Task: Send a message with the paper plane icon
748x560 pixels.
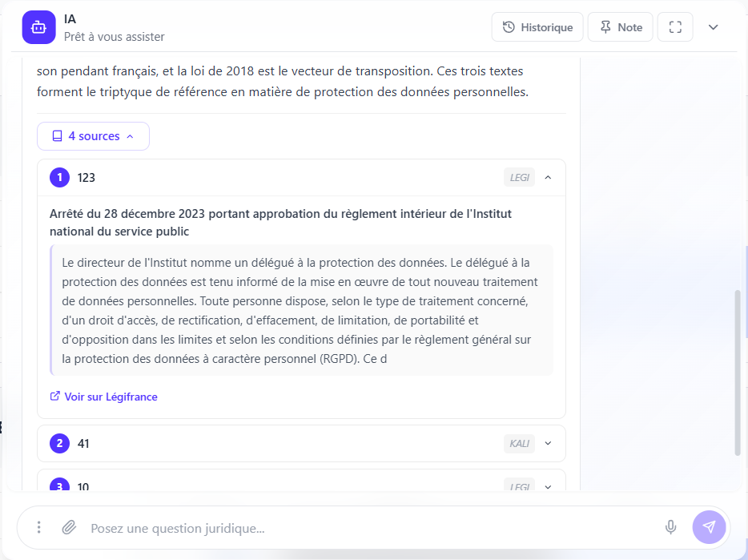Action: (710, 527)
